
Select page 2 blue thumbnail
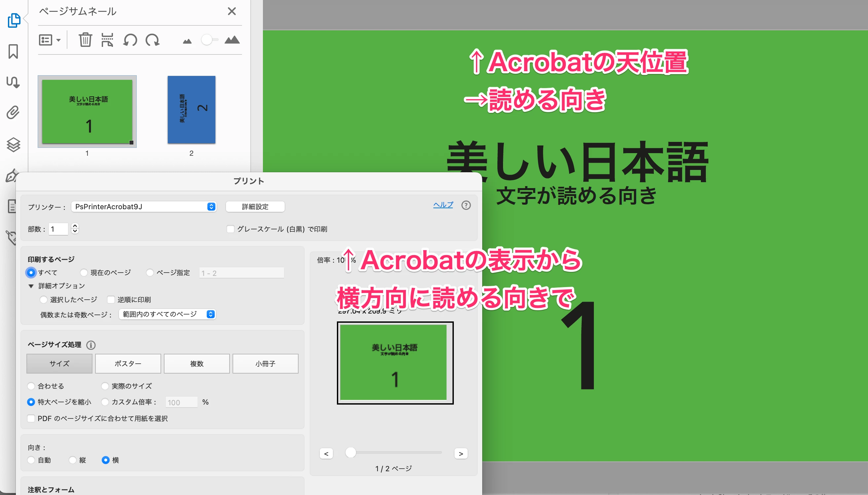pyautogui.click(x=191, y=110)
